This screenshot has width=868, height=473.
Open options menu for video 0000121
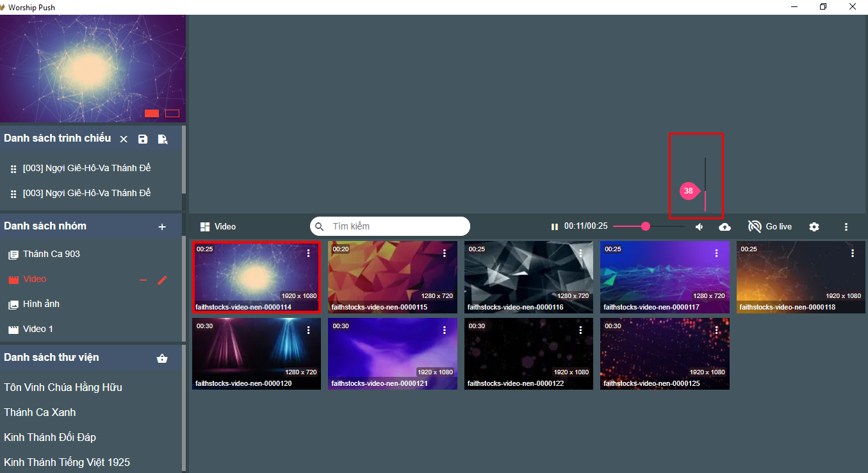[445, 330]
